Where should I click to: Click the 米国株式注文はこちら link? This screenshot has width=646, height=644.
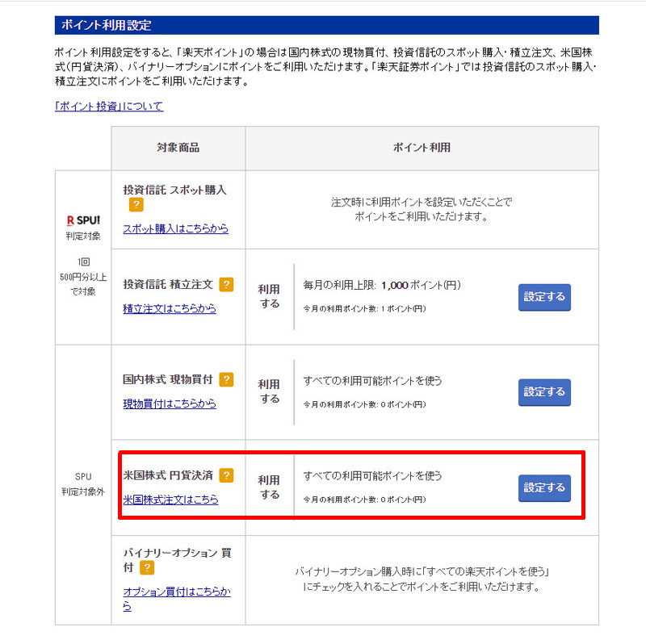(170, 500)
